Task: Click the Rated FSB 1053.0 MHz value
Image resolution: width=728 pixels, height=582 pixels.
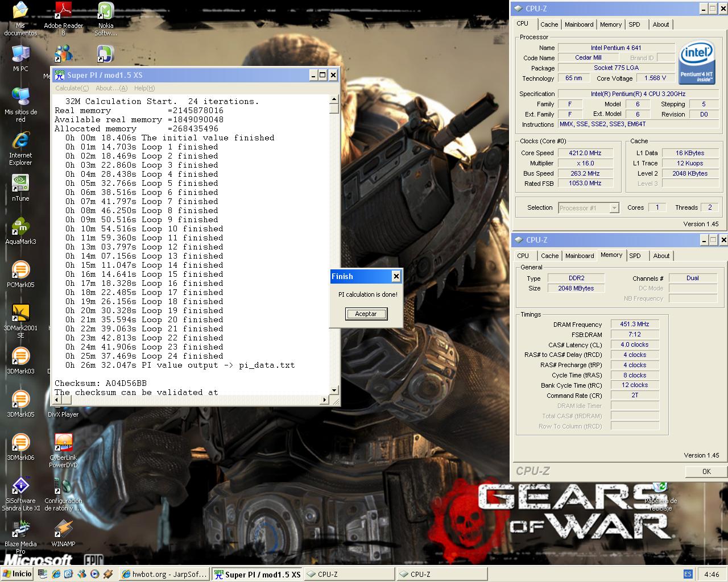Action: [585, 183]
